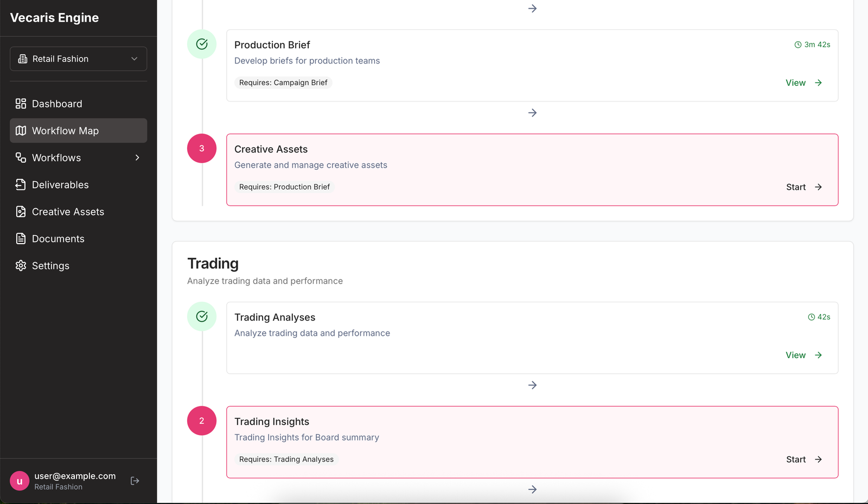
Task: Click the Requires: Production Brief tag
Action: pos(284,187)
